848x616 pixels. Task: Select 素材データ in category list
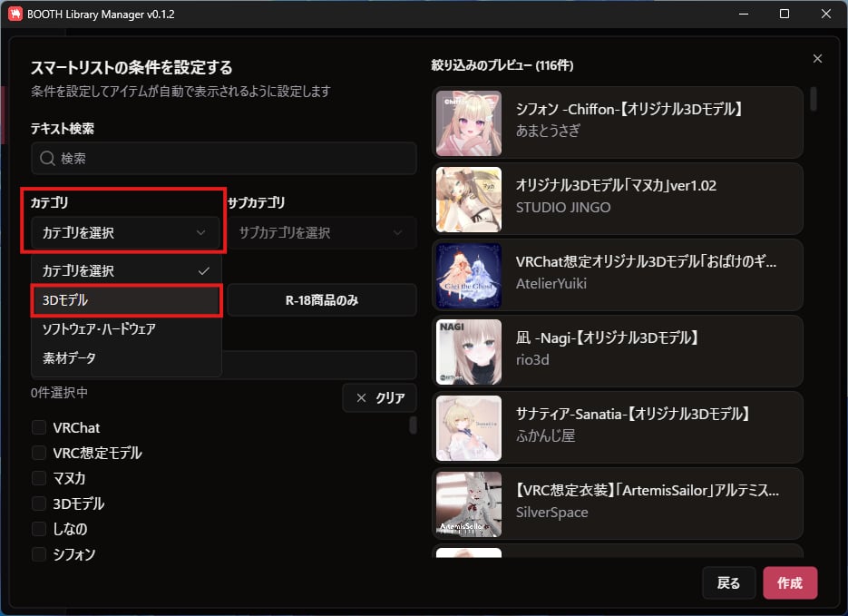pos(126,358)
